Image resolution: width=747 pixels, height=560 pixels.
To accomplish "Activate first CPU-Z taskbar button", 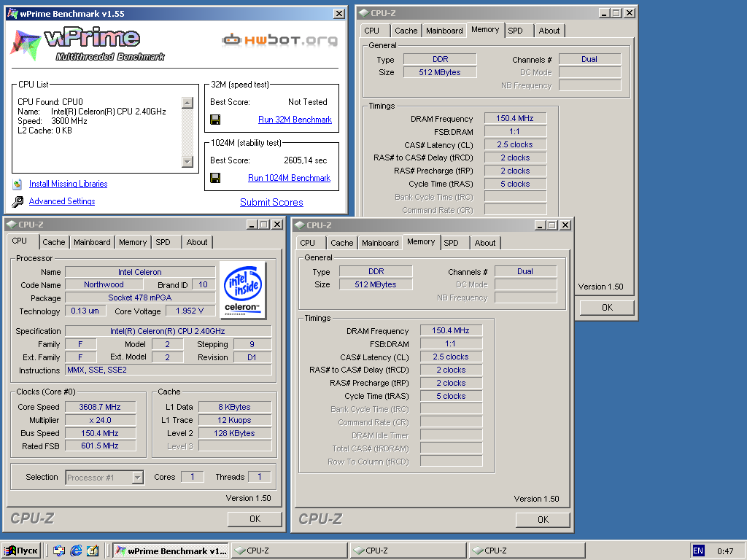I will [x=290, y=551].
